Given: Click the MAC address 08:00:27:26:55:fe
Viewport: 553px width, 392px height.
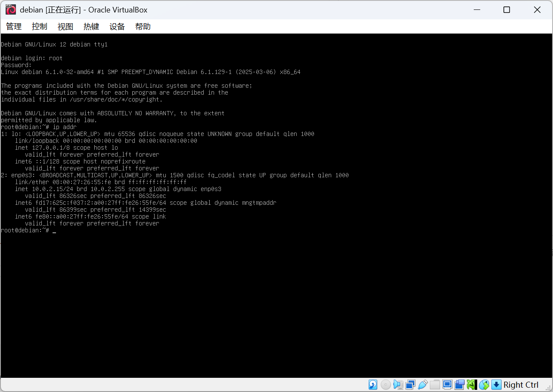Looking at the screenshot, I should pyautogui.click(x=82, y=182).
